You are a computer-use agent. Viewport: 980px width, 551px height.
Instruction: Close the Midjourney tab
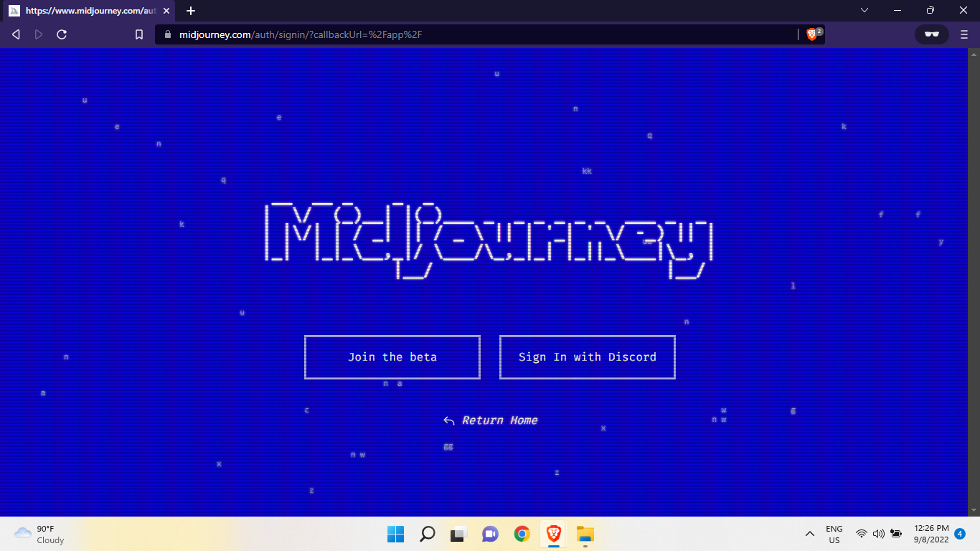166,11
